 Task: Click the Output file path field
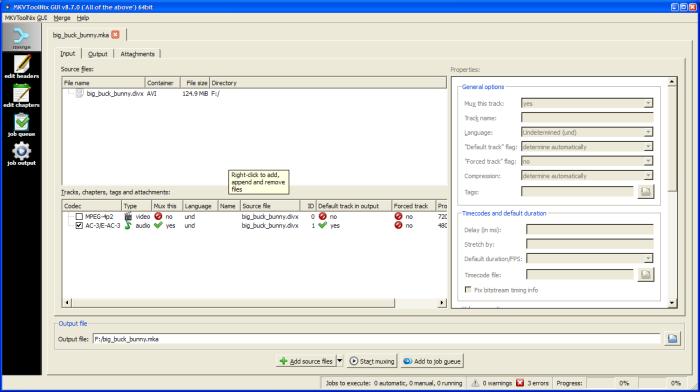pyautogui.click(x=376, y=339)
